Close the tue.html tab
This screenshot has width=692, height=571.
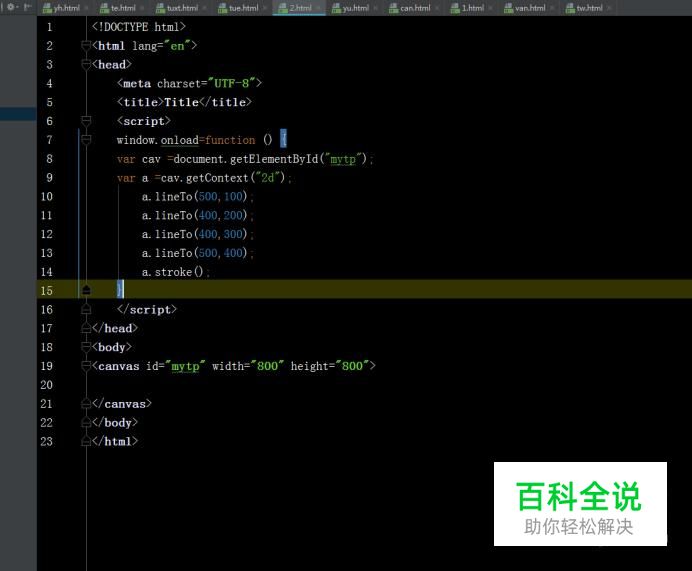tap(264, 8)
